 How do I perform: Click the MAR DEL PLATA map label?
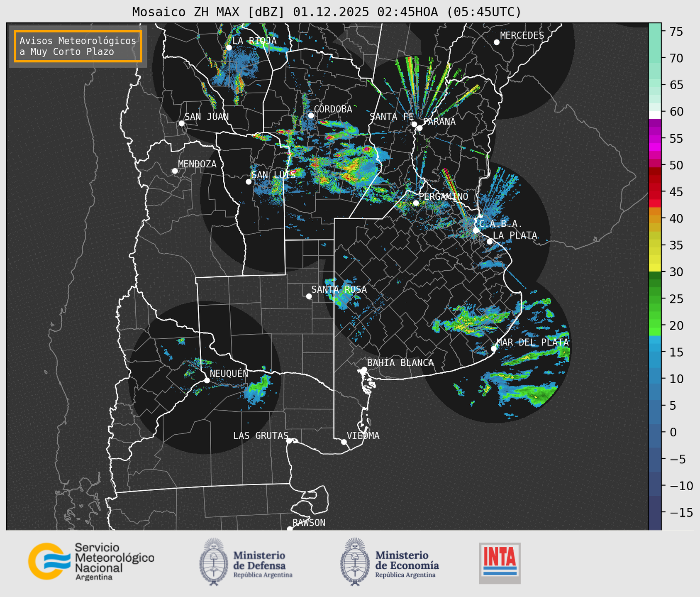pos(532,343)
